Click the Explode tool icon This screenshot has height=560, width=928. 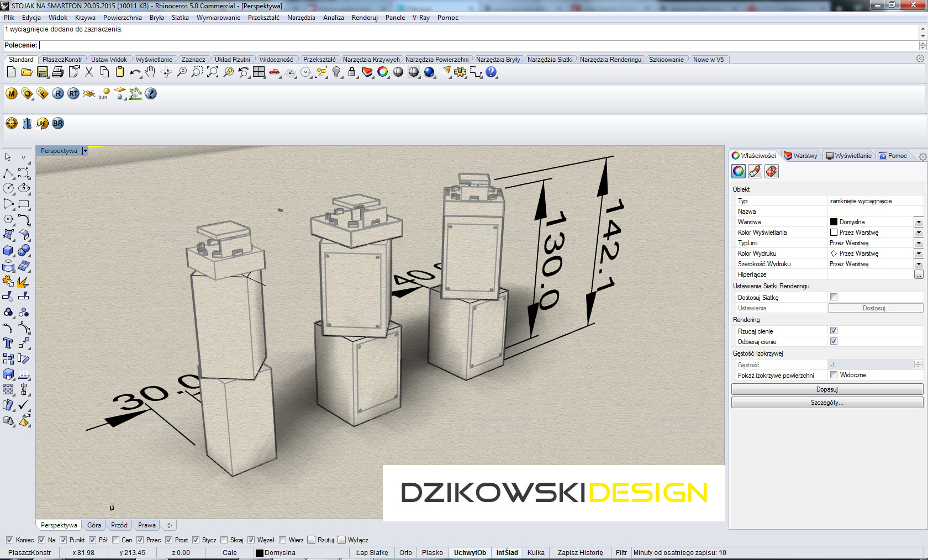pos(23,282)
